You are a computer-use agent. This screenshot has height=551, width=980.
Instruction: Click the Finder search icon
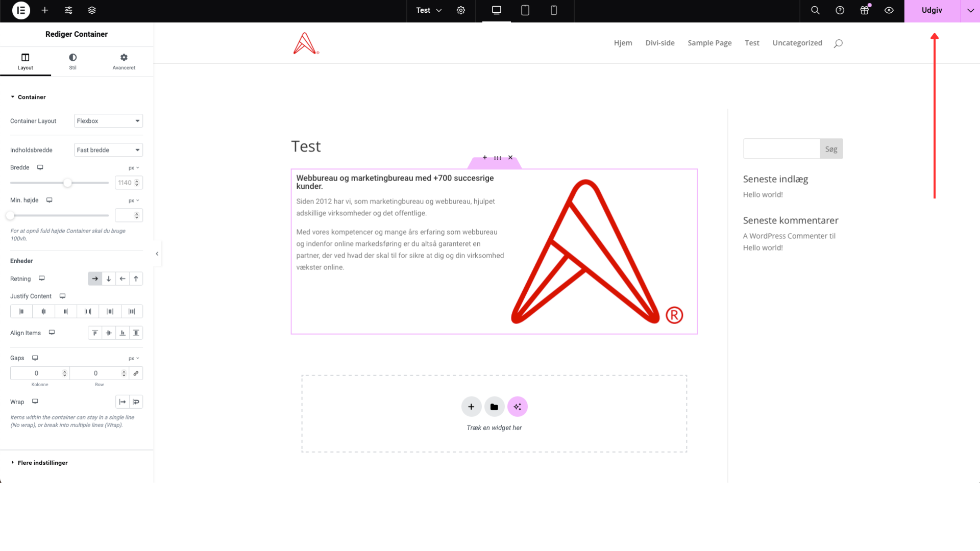815,10
